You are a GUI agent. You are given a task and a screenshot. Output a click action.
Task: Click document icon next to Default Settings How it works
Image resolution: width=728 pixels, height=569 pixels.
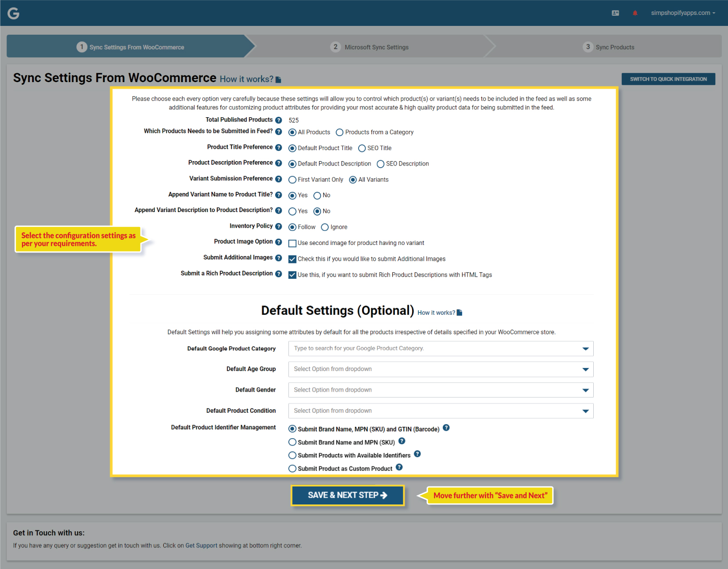[x=459, y=313]
